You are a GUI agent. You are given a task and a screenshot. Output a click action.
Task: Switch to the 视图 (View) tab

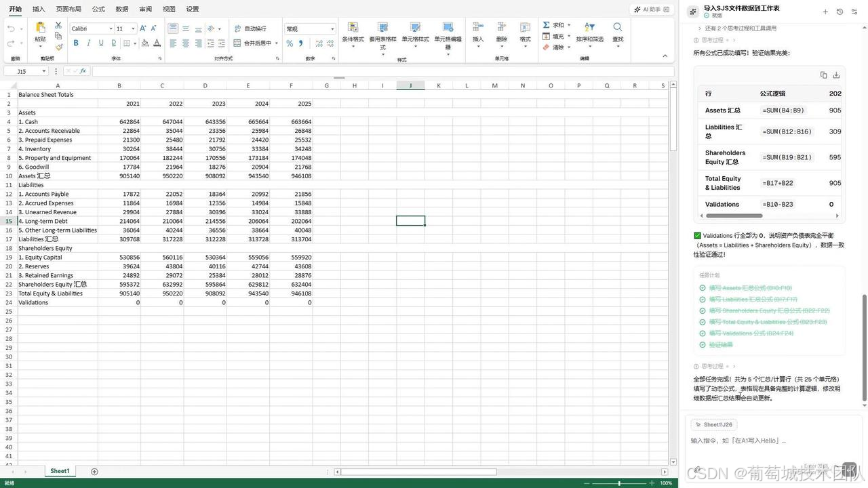click(x=169, y=9)
